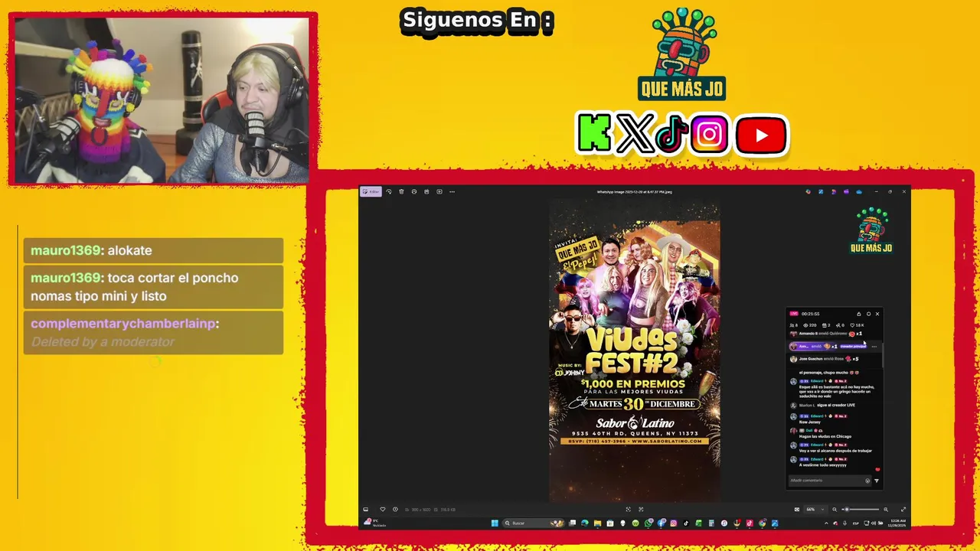This screenshot has width=980, height=551.
Task: Click the trash delete icon in Photos
Action: click(x=401, y=191)
